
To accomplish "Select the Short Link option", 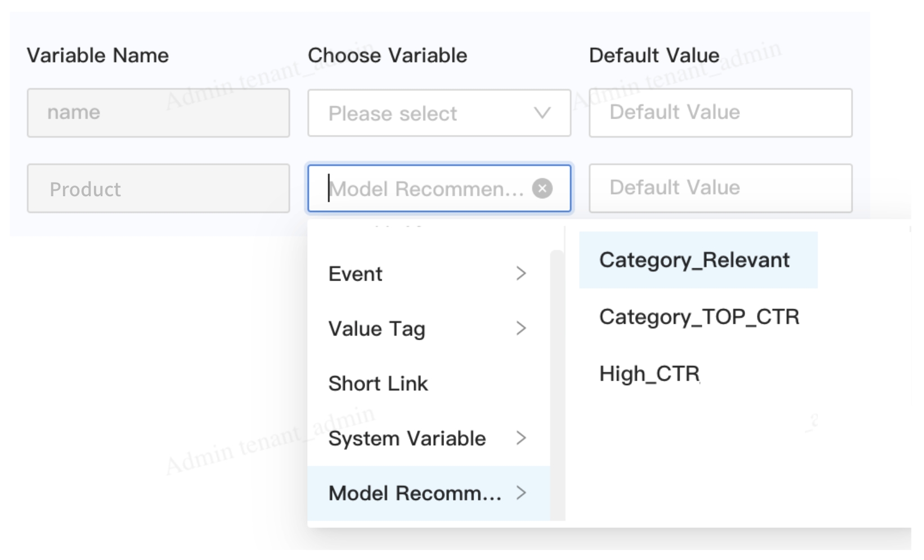I will 378,383.
